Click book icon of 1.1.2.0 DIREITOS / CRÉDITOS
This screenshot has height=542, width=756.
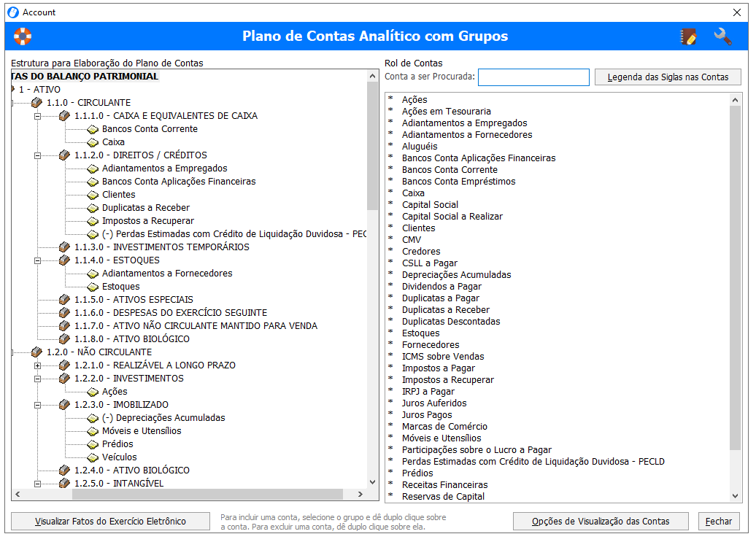tap(65, 155)
